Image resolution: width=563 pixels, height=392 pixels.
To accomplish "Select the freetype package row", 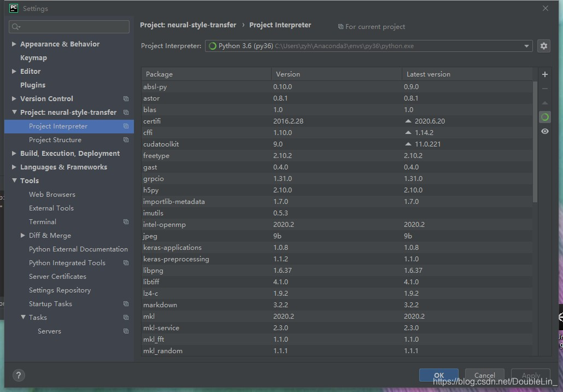I will [x=337, y=155].
